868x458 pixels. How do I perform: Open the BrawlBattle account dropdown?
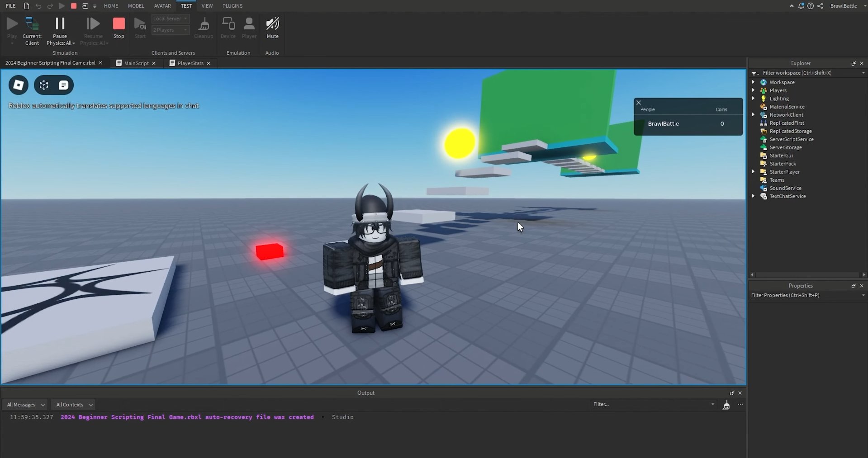(848, 6)
